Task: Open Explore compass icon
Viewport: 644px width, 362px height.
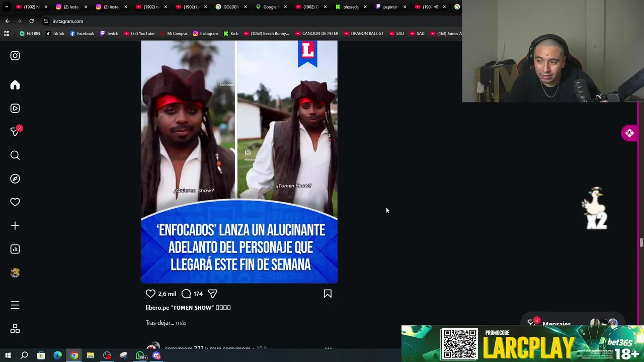Action: pos(15,178)
